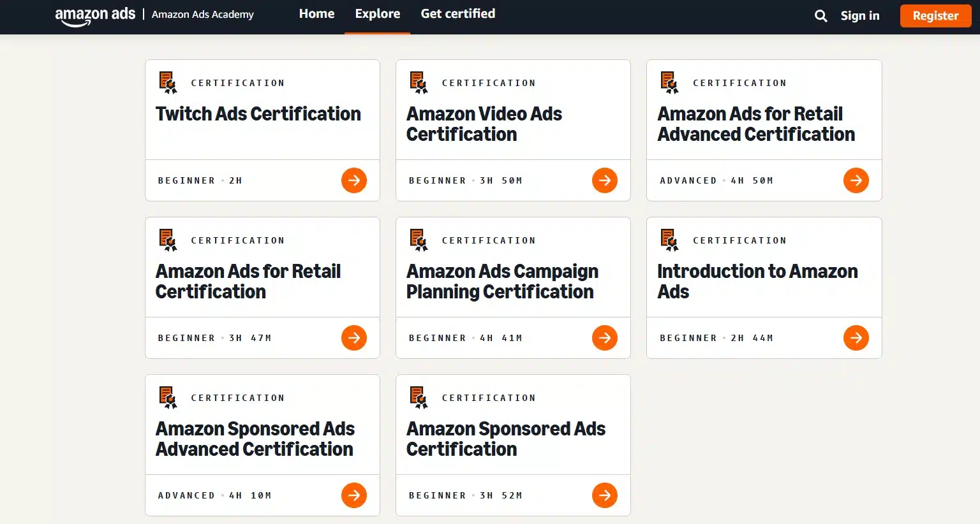Screen dimensions: 980x524
Task: Click the orange Register button
Action: (935, 16)
